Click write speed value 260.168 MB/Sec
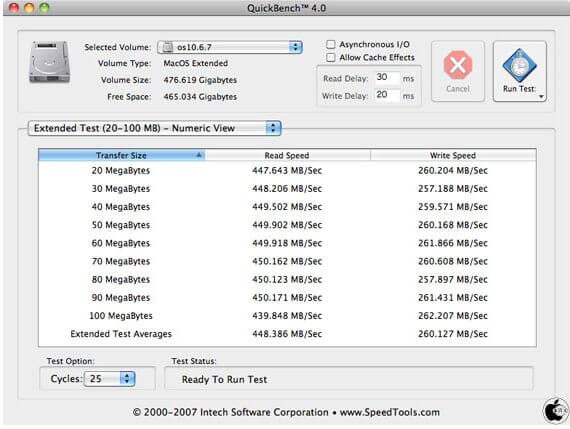This screenshot has height=429, width=570. point(453,225)
